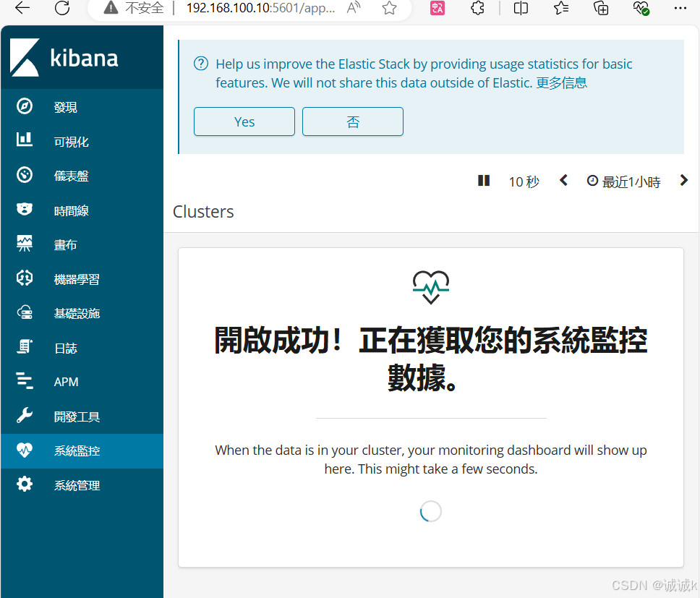Pause auto-refresh with pause button

pyautogui.click(x=484, y=180)
